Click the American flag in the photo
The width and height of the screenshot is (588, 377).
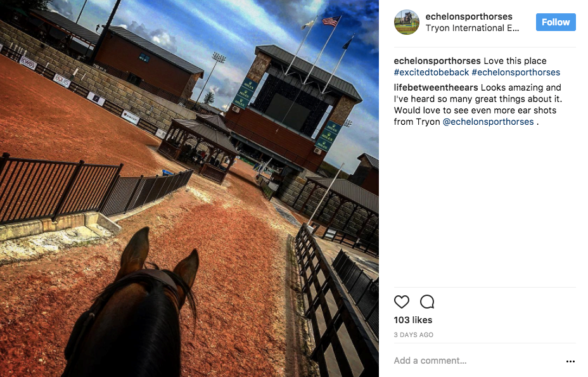tap(331, 21)
